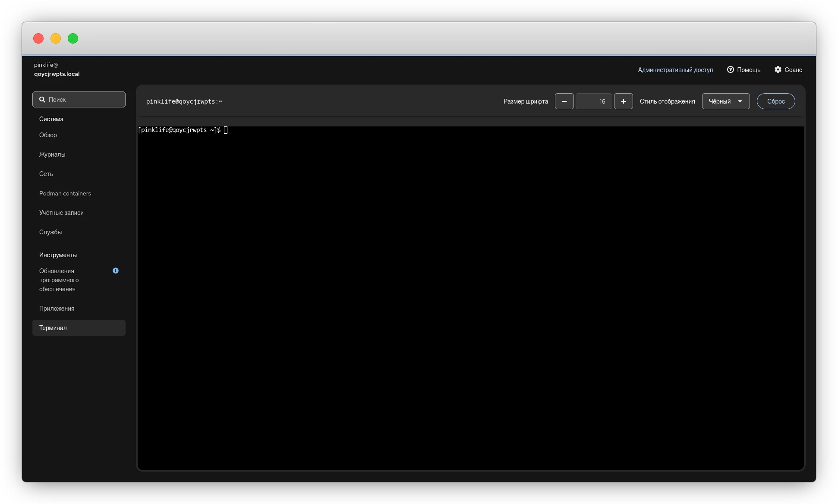Click the info badge next to software updates

(x=116, y=271)
